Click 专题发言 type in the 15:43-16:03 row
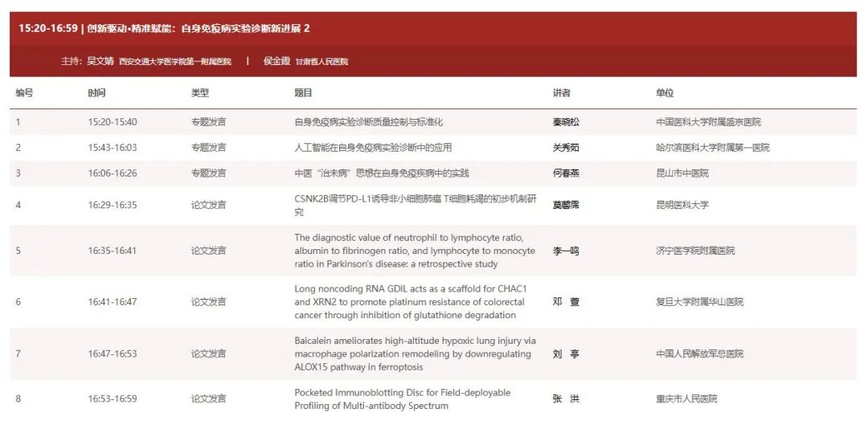The height and width of the screenshot is (429, 868). (x=209, y=148)
